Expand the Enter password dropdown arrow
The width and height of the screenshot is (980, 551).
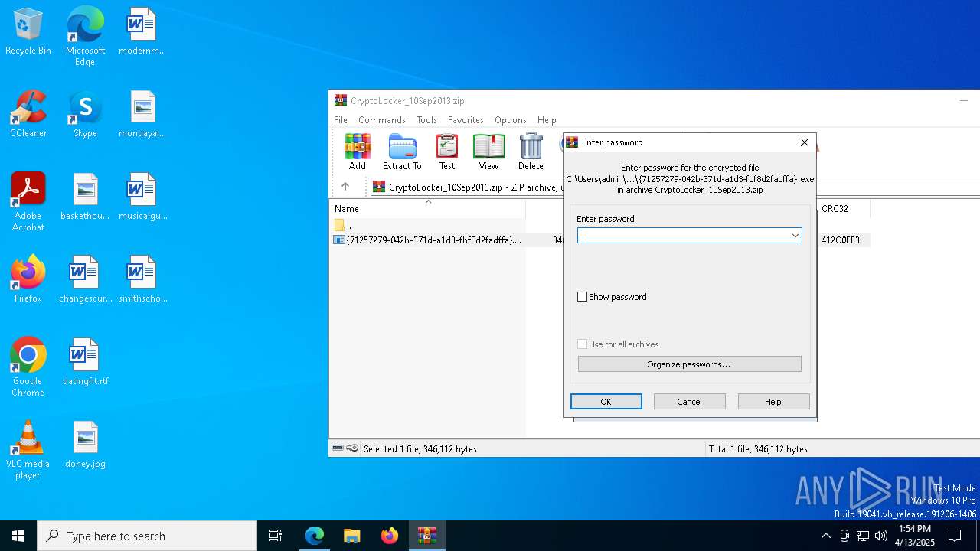(x=795, y=236)
